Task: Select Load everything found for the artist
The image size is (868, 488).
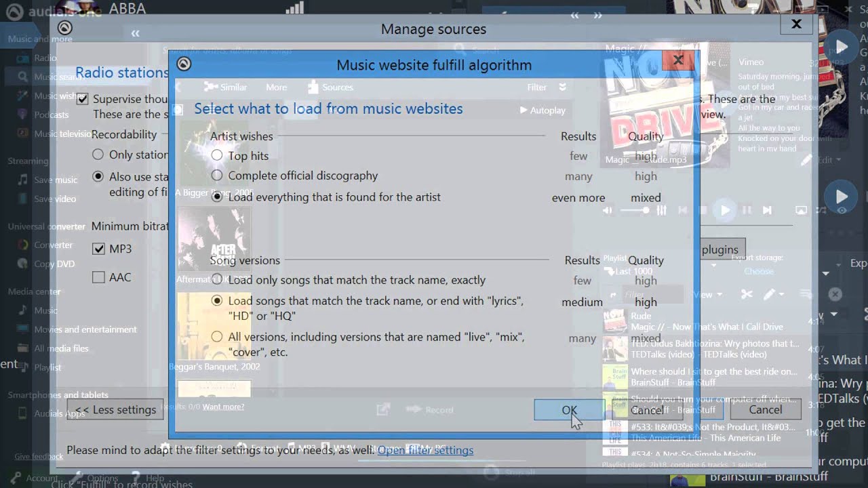Action: coord(217,197)
